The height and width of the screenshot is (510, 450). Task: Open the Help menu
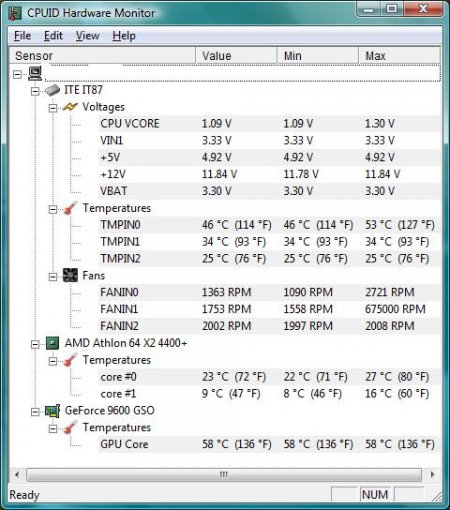click(x=124, y=36)
